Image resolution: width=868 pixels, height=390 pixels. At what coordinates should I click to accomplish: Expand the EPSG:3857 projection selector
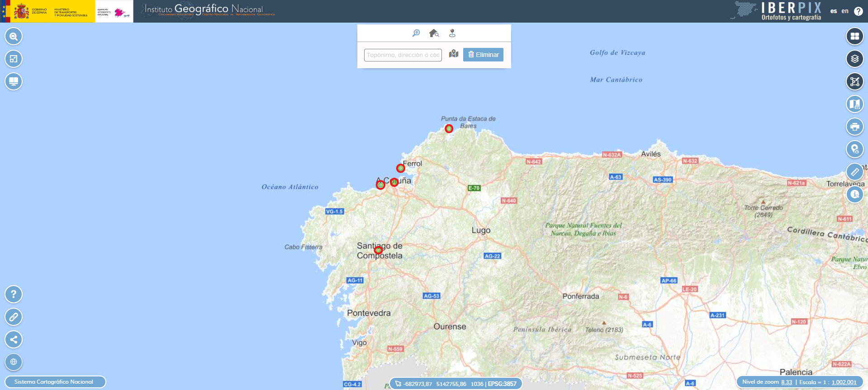click(x=502, y=384)
